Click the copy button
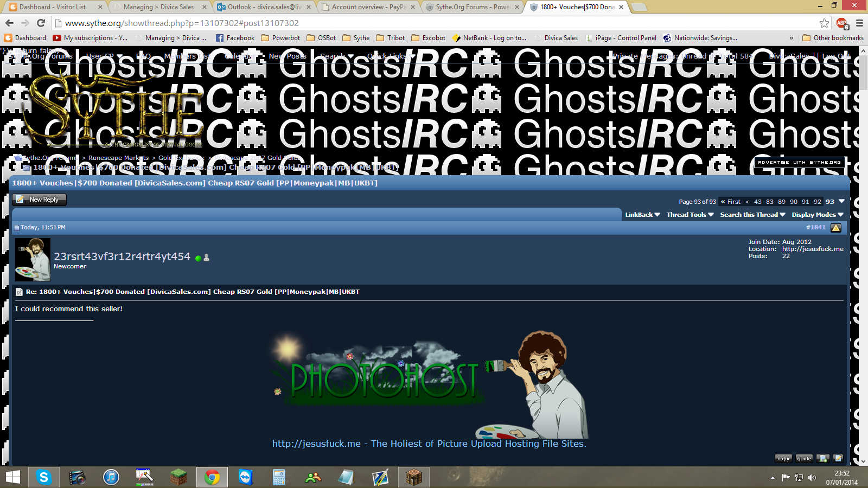 coord(783,459)
